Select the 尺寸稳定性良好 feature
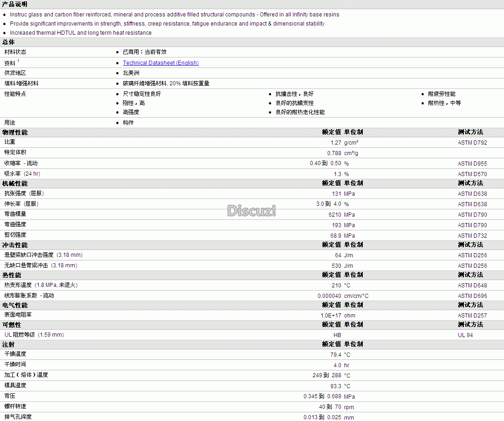The image size is (504, 421). [142, 94]
